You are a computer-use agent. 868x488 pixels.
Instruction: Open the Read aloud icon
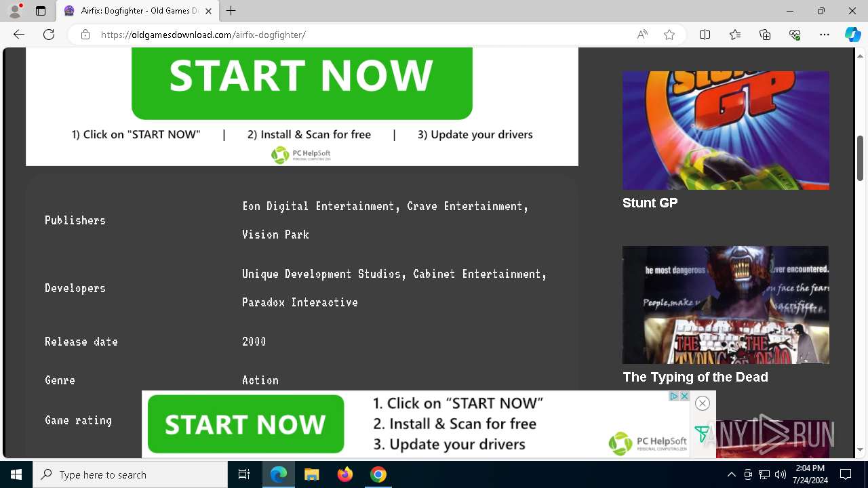pyautogui.click(x=642, y=35)
